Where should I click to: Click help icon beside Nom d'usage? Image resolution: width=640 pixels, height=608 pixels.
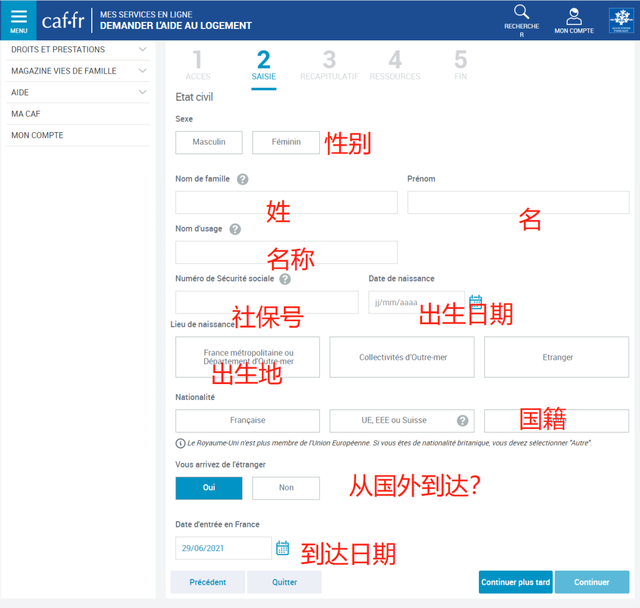click(x=235, y=229)
